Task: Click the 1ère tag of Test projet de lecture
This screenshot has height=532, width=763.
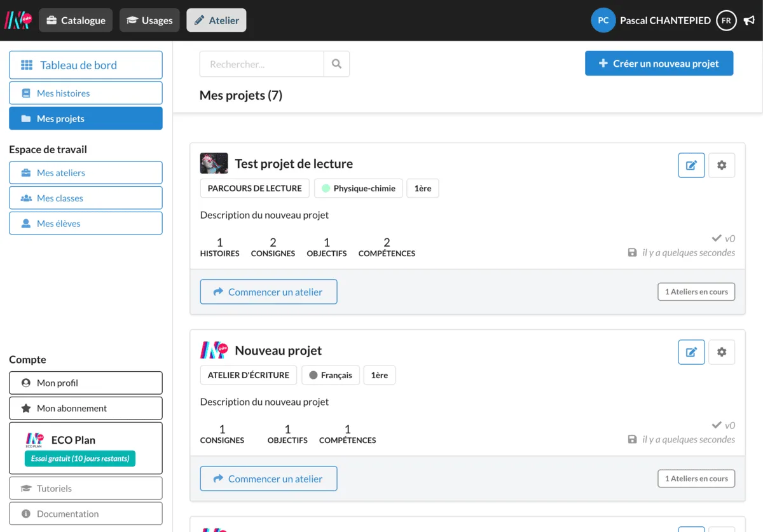Action: coord(423,188)
